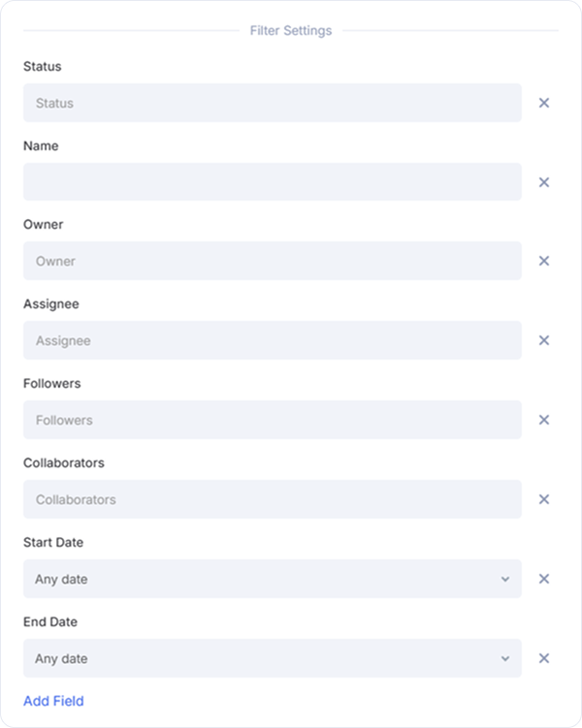Remove the Assignee filter field
Image resolution: width=582 pixels, height=728 pixels.
point(544,340)
